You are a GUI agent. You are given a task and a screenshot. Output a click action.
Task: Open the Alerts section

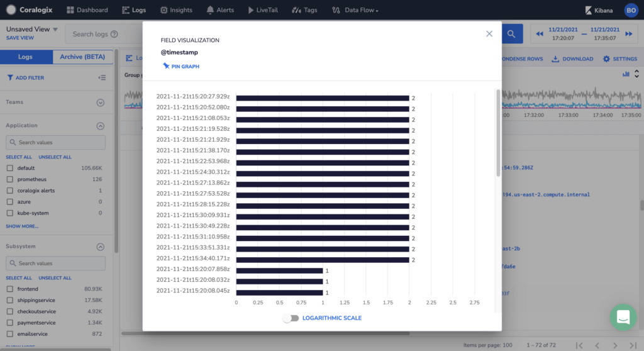pos(220,10)
